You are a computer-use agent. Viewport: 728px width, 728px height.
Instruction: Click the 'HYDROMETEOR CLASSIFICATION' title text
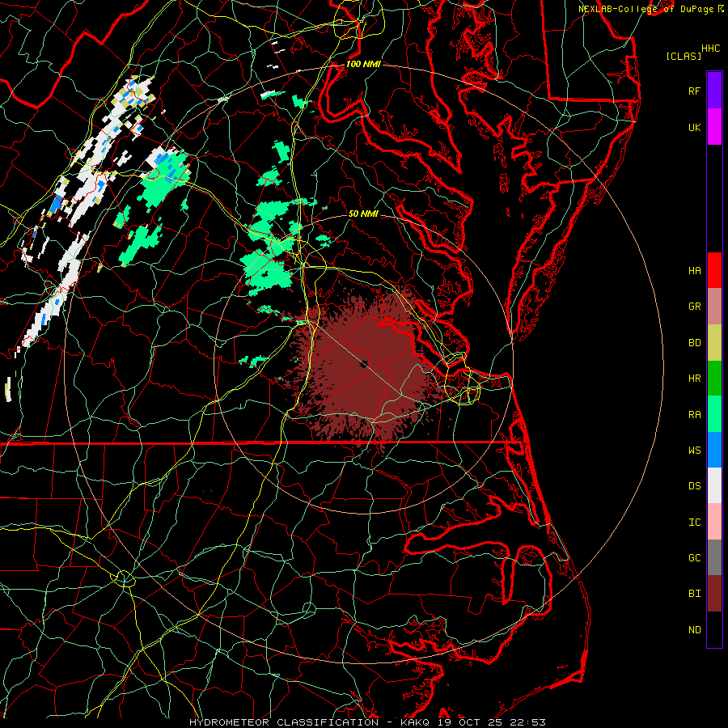pos(284,722)
